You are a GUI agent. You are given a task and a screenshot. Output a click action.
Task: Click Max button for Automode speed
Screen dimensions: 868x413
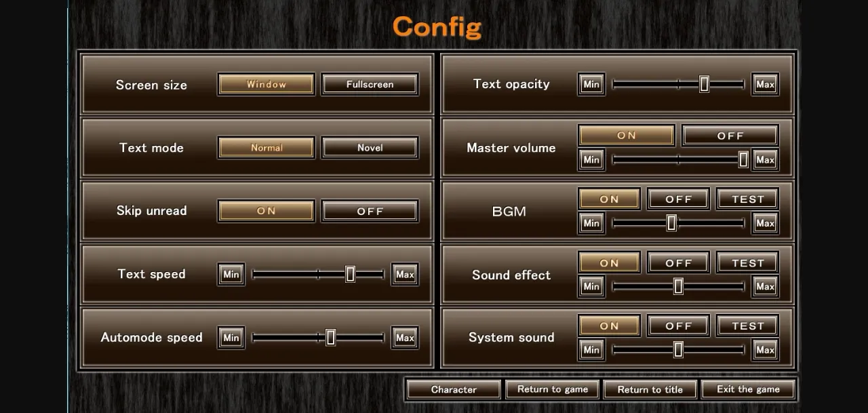405,338
